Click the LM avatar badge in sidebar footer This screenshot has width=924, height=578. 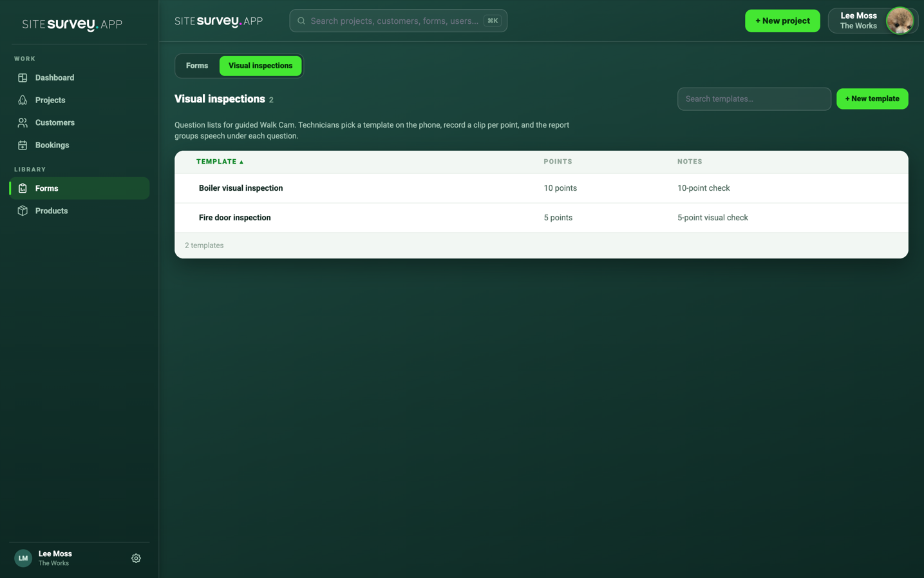pos(23,558)
